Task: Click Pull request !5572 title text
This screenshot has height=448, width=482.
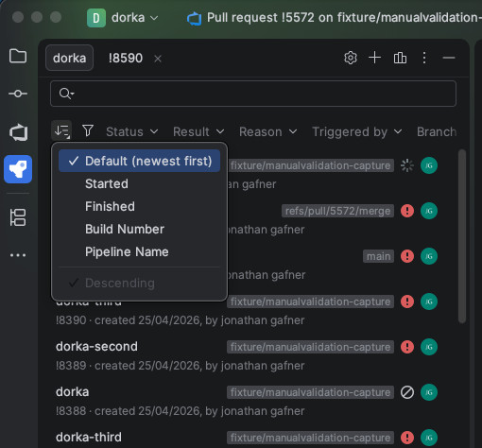Action: [x=344, y=18]
